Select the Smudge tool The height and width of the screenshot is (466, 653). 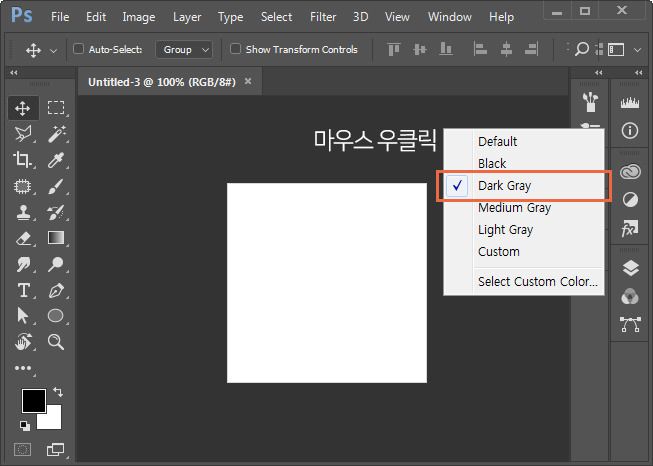[22, 264]
